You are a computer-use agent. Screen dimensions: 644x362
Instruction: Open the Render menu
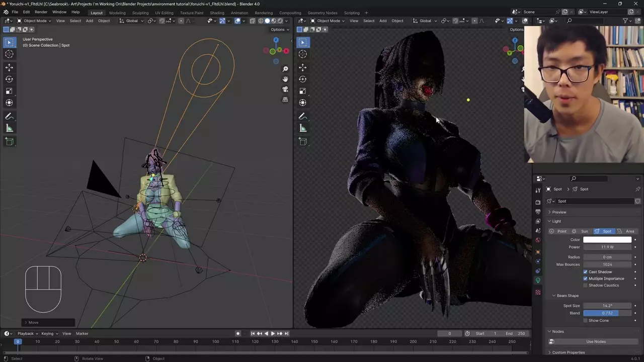pyautogui.click(x=41, y=12)
